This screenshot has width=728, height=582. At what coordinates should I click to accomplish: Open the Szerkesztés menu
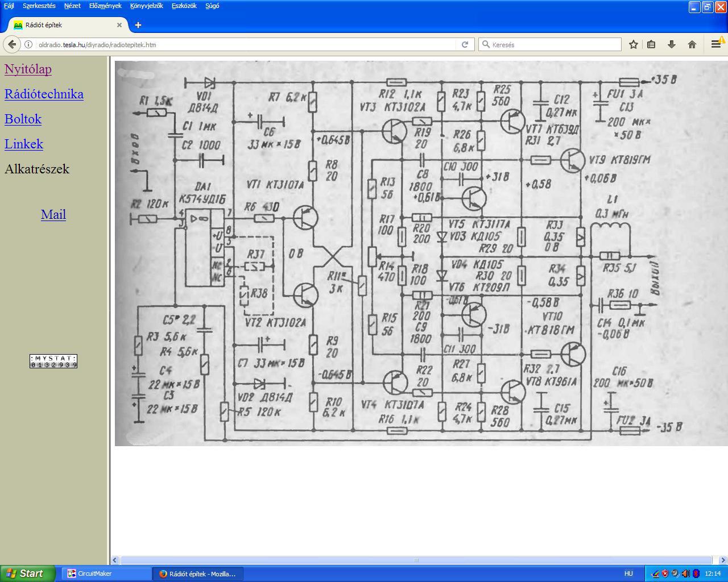[x=39, y=6]
